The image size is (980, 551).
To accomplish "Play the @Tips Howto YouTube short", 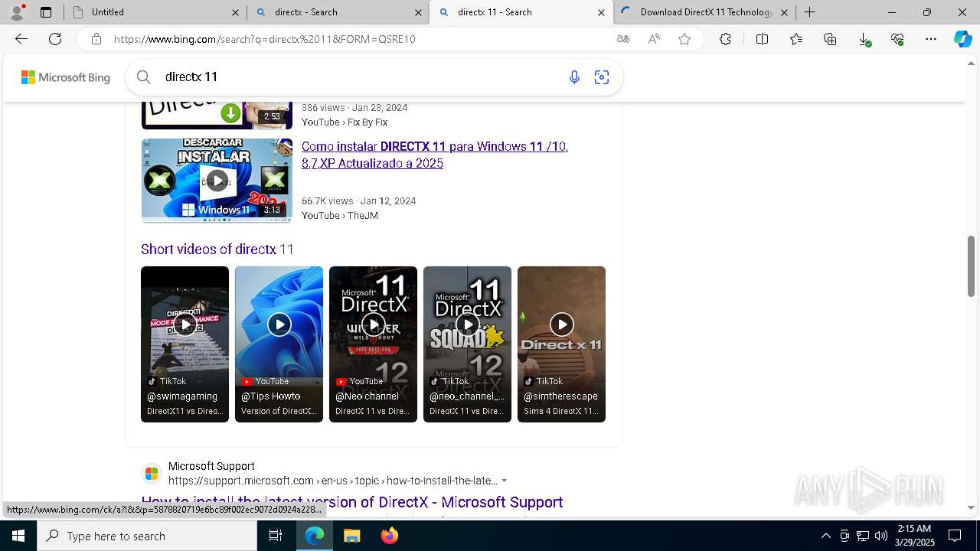I will click(279, 344).
